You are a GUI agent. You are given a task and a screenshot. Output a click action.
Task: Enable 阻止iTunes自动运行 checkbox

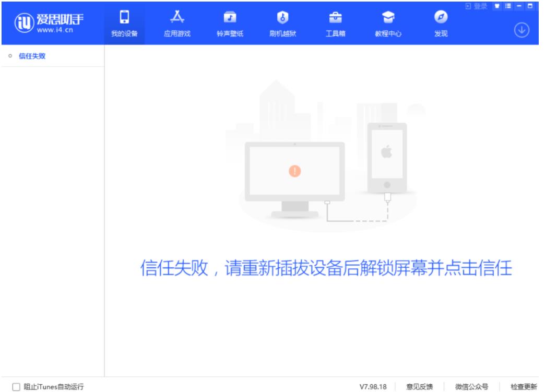(16, 387)
